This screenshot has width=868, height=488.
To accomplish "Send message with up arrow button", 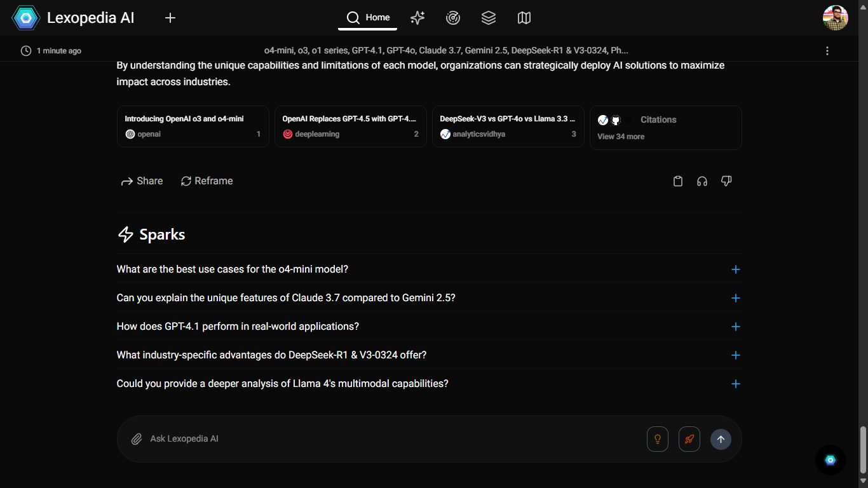I will point(721,439).
